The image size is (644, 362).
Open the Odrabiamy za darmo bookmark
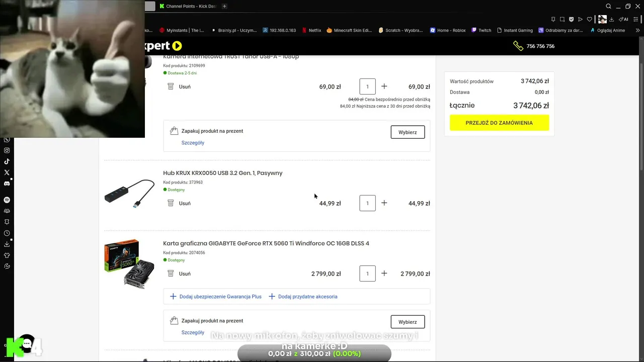pos(561,30)
